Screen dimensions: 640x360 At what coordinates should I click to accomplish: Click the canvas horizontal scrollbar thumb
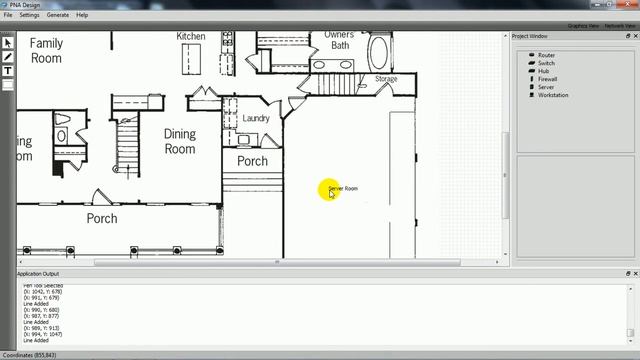coord(277,262)
